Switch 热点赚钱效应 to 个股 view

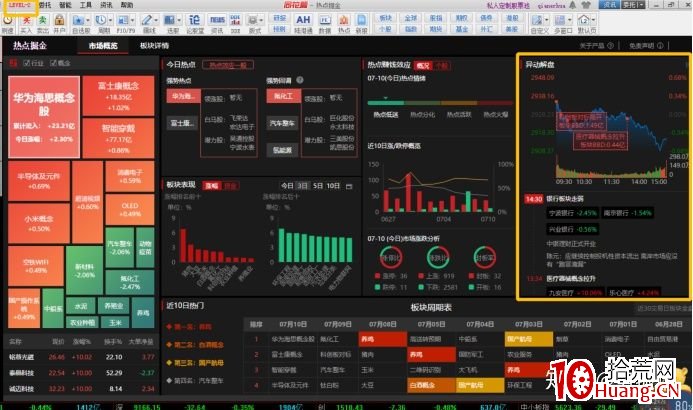click(x=441, y=65)
